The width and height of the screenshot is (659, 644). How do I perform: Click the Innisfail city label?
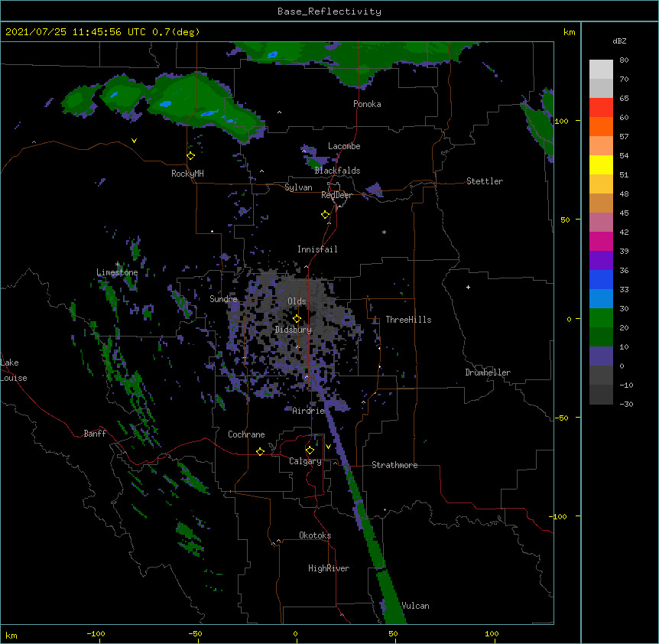(317, 249)
